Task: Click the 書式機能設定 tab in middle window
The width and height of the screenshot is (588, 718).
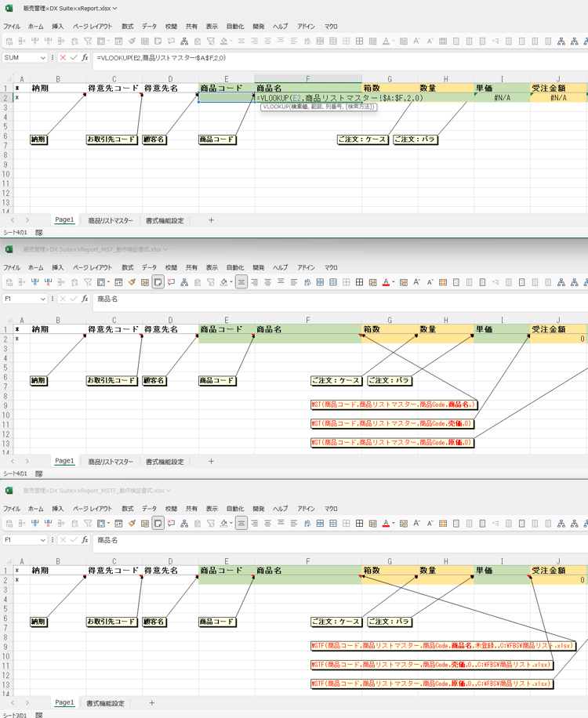Action: click(165, 462)
